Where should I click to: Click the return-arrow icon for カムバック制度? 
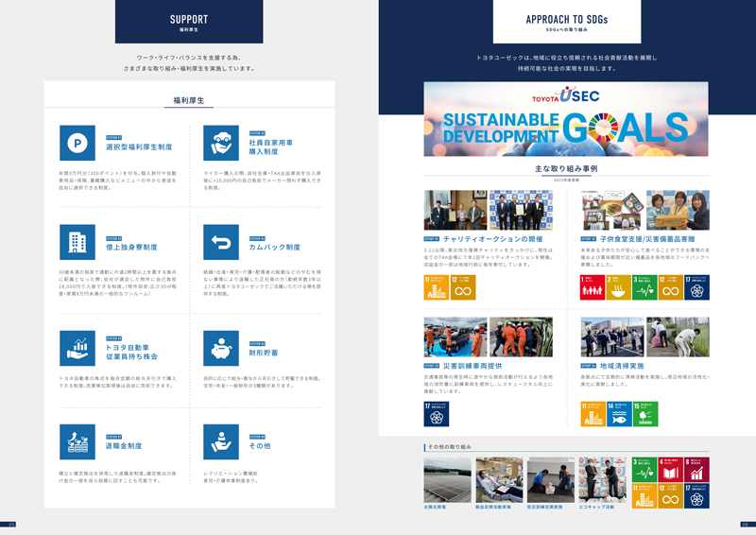[x=221, y=242]
